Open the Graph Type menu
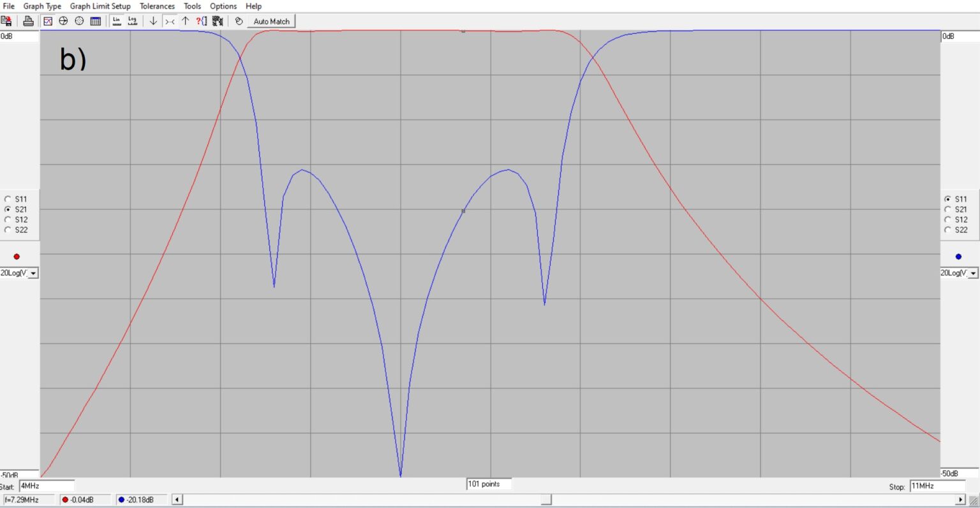The width and height of the screenshot is (980, 508). [x=42, y=6]
